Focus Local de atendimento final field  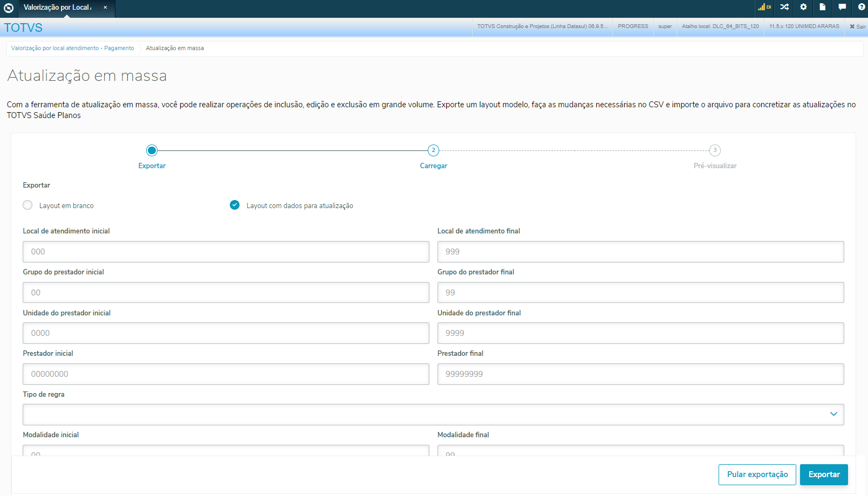(640, 252)
